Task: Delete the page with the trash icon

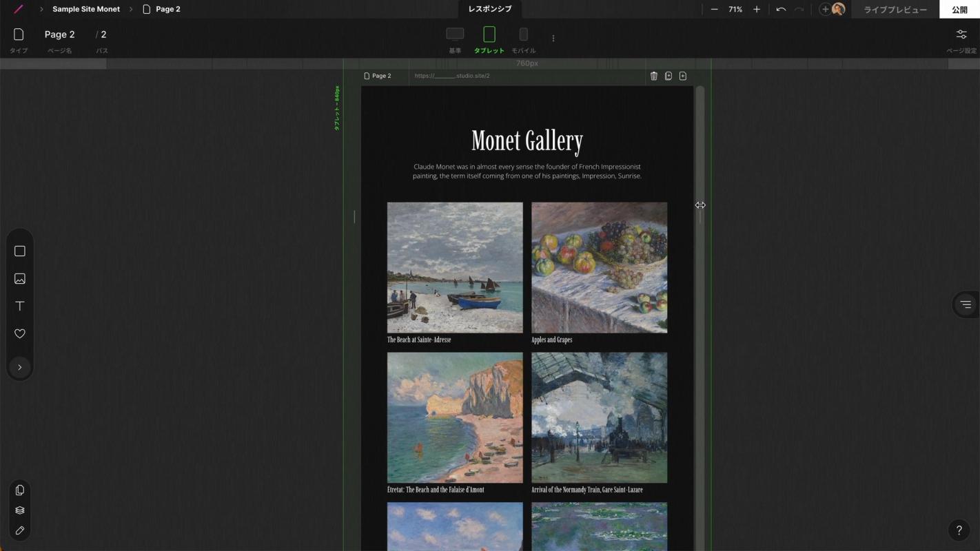Action: (654, 76)
